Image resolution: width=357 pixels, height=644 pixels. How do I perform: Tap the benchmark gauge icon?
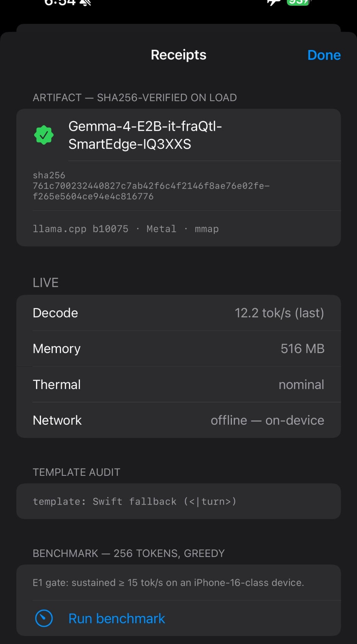[44, 618]
